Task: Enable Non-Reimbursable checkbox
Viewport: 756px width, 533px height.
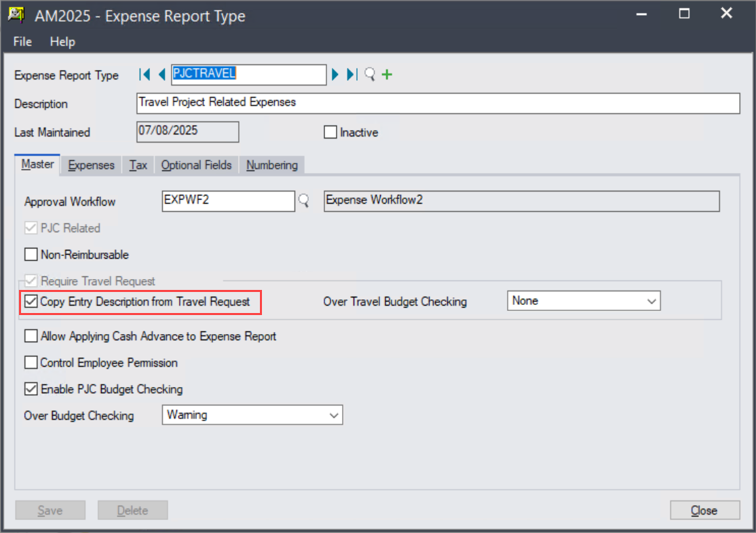Action: pos(31,255)
